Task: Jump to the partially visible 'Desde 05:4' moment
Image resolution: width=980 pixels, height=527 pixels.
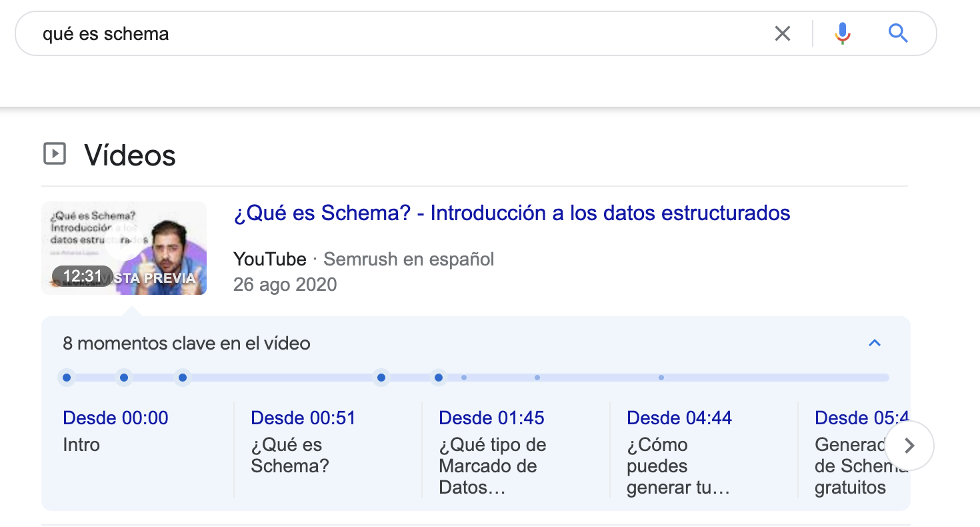Action: (861, 418)
